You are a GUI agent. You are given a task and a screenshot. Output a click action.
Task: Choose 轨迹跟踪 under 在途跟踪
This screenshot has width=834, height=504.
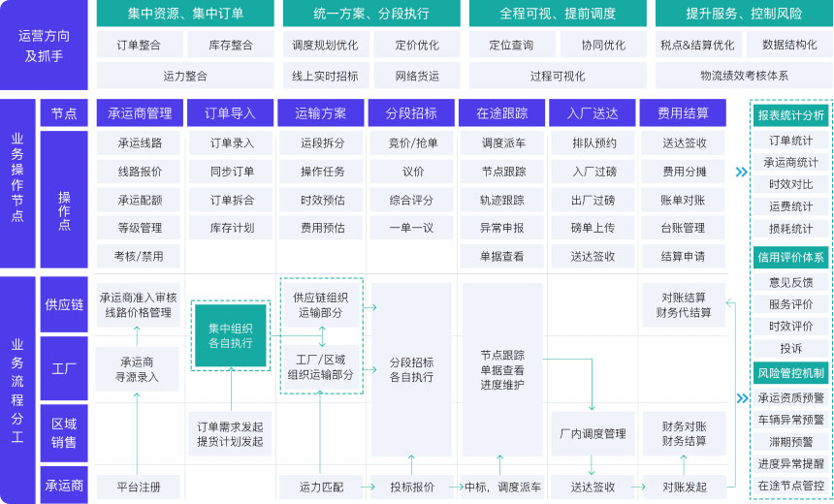(501, 200)
